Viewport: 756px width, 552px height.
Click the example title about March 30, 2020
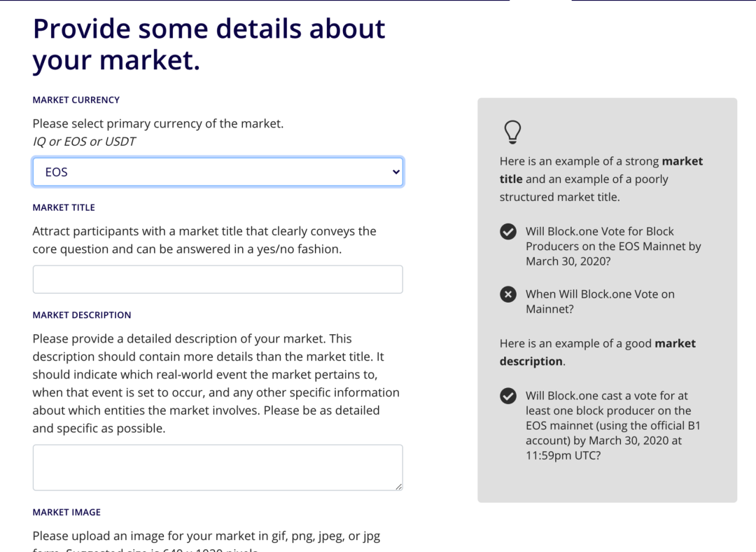(613, 246)
